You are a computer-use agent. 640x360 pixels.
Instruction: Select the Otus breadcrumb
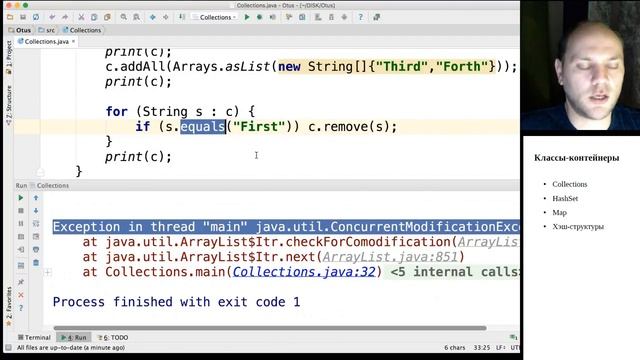click(20, 30)
